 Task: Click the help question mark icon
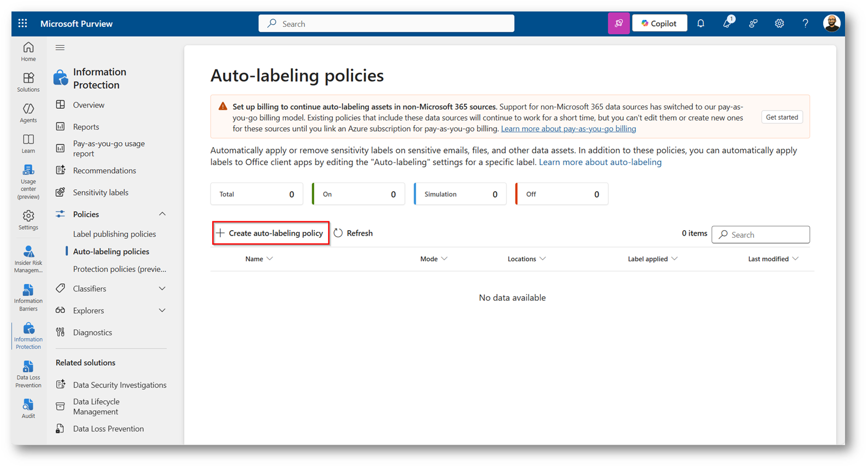[x=805, y=24]
